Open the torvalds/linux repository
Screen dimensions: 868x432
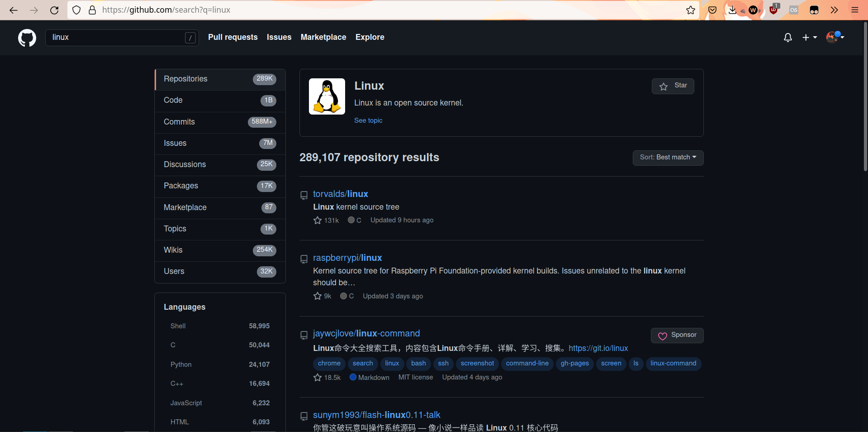[x=341, y=194]
